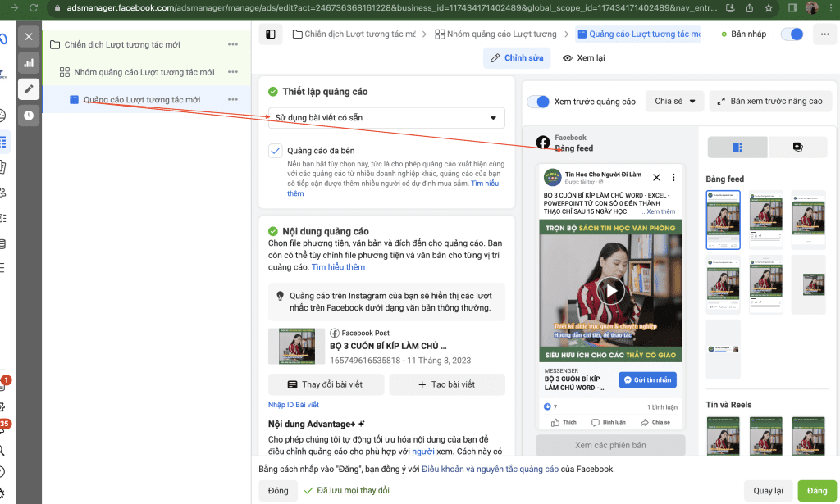Click the Thích like button in preview
The image size is (840, 504).
[564, 423]
